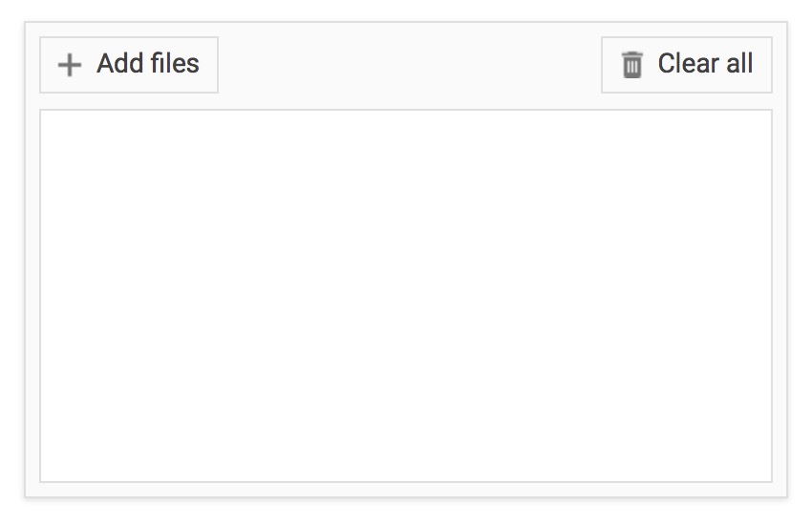Click the file list container's white background

[406, 296]
